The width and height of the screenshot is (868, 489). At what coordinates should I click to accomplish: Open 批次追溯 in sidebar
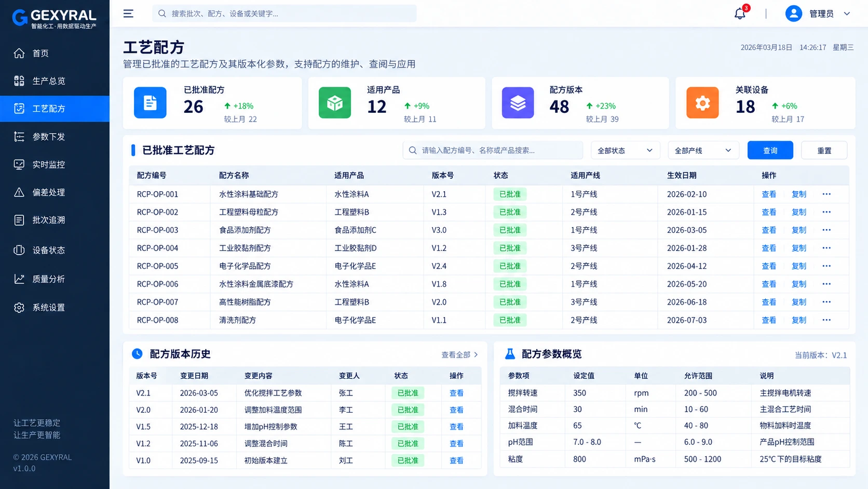(55, 220)
